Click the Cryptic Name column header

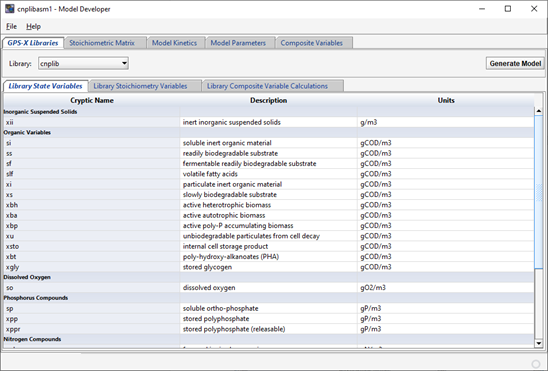(92, 100)
